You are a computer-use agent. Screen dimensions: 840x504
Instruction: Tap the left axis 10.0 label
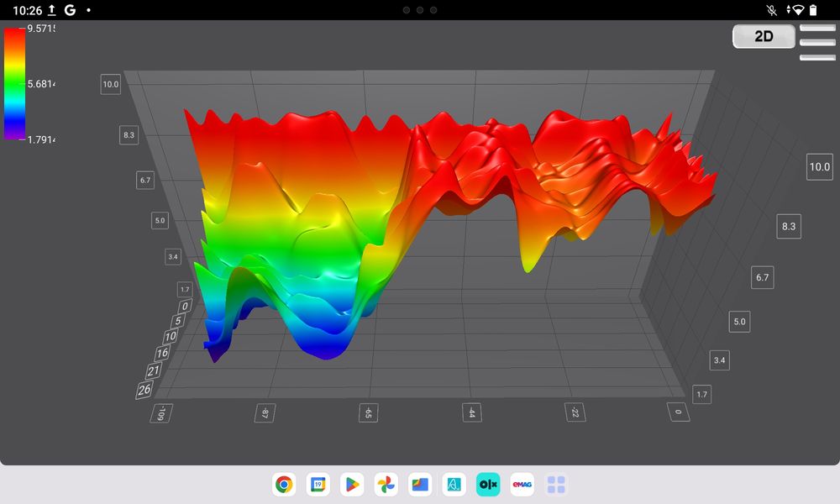pos(110,84)
